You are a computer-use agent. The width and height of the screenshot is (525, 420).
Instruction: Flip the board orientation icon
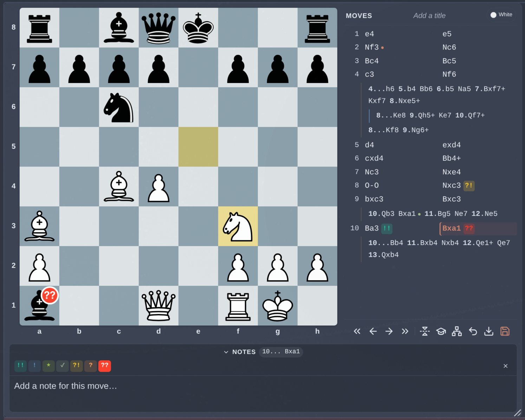pyautogui.click(x=425, y=331)
